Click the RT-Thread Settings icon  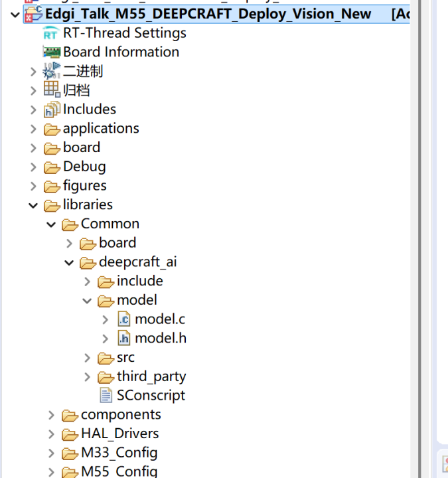pyautogui.click(x=51, y=33)
